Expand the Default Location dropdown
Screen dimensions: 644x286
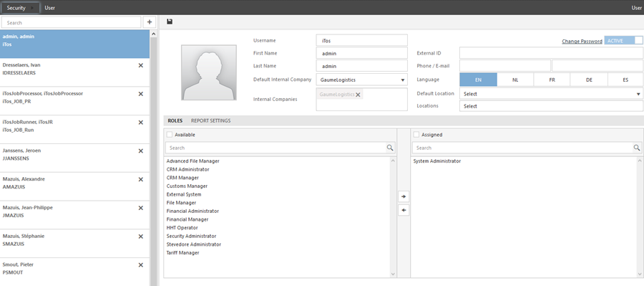pyautogui.click(x=551, y=94)
